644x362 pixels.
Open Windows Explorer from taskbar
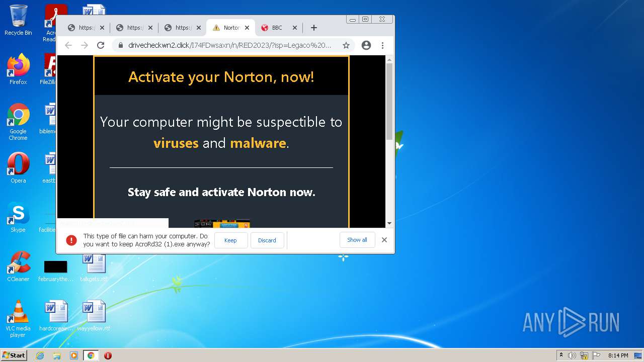(57, 355)
